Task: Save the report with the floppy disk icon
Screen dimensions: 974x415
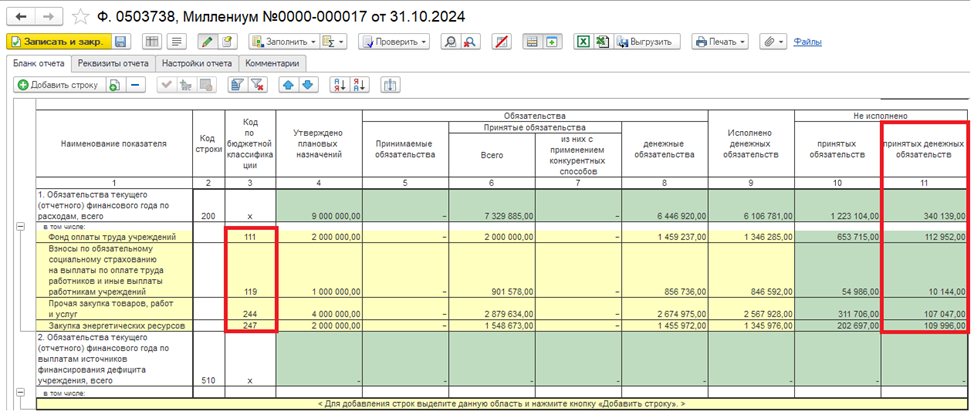Action: [x=121, y=42]
